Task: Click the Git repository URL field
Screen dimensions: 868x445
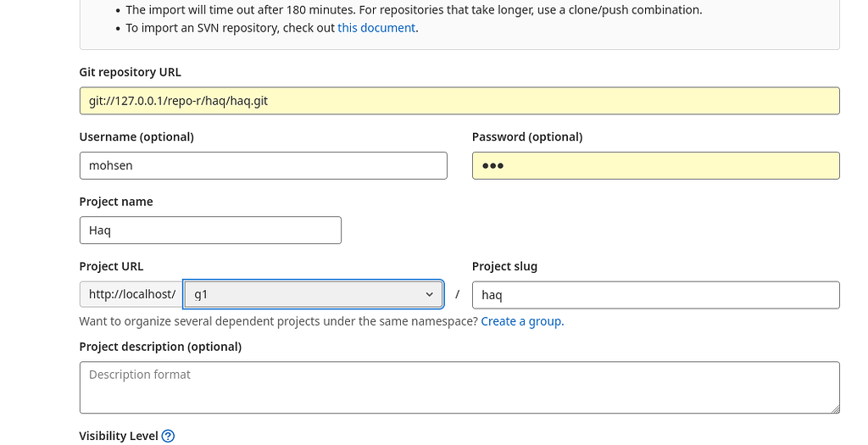Action: click(x=459, y=101)
